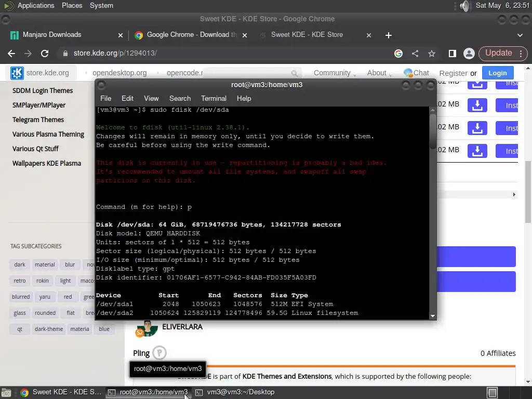Open terminal Help menu

coord(244,98)
